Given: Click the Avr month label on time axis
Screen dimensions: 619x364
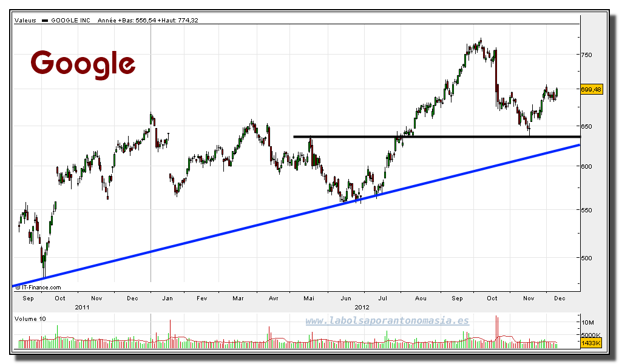Looking at the screenshot, I should [x=273, y=298].
